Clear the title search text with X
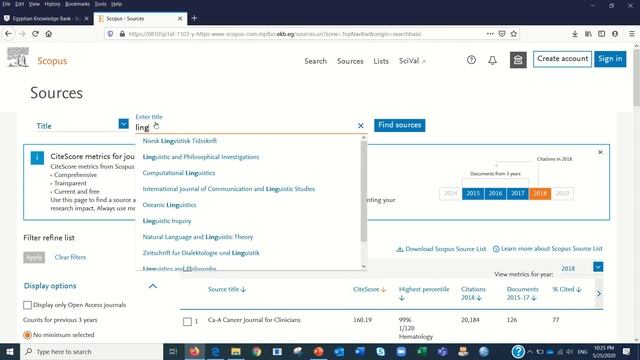This screenshot has width=640, height=360. coord(361,126)
